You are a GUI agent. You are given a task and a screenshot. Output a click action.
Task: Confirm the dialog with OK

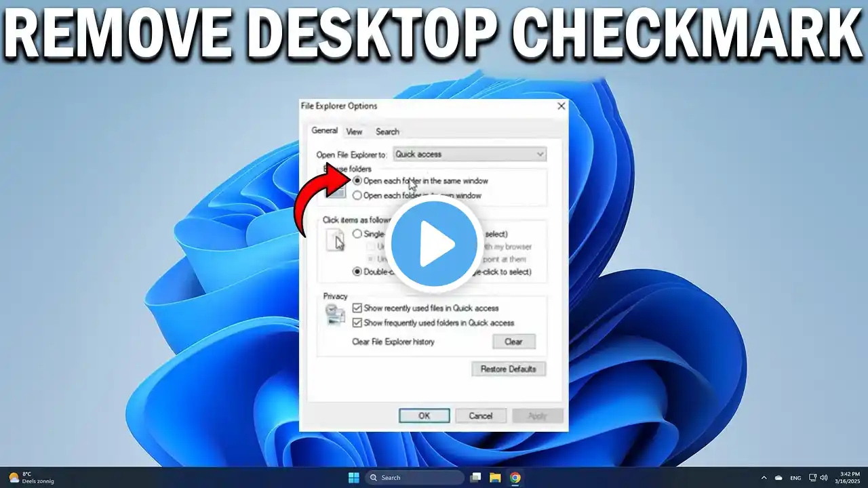(x=424, y=415)
